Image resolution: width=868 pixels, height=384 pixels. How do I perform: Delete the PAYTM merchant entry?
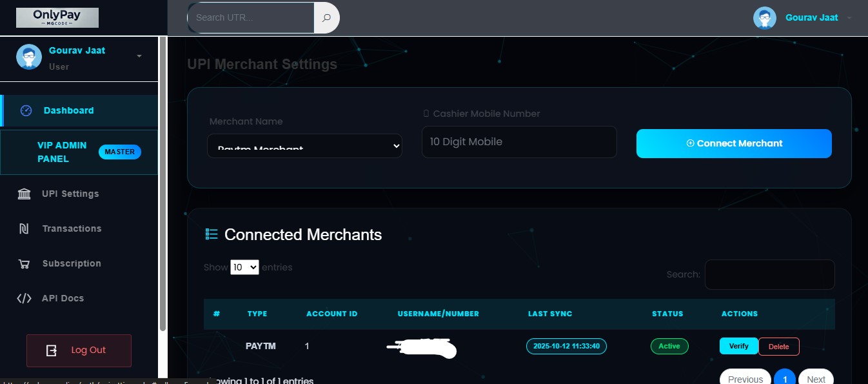(778, 347)
